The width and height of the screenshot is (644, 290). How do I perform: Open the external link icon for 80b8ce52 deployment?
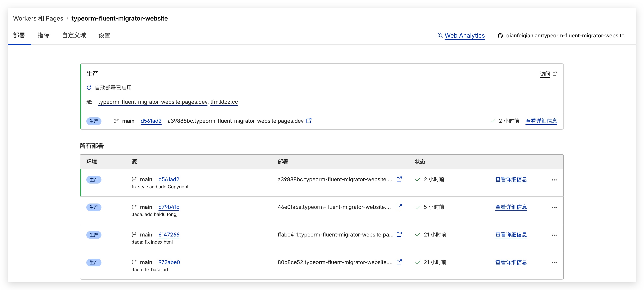[x=399, y=262]
